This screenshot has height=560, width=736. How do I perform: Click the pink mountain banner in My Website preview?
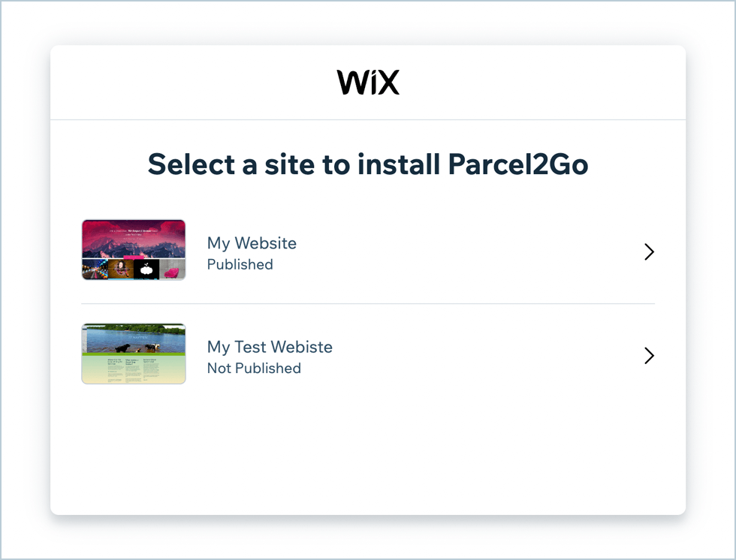[x=134, y=236]
